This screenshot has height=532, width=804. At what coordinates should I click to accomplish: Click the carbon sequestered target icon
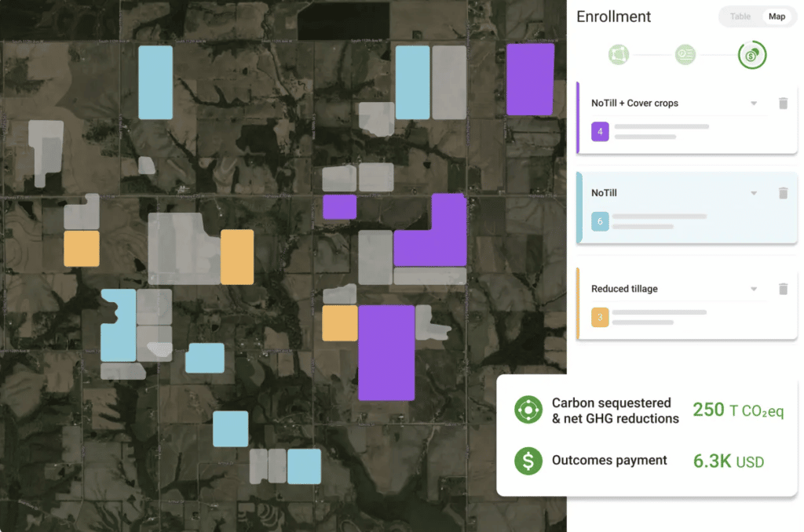coord(528,410)
